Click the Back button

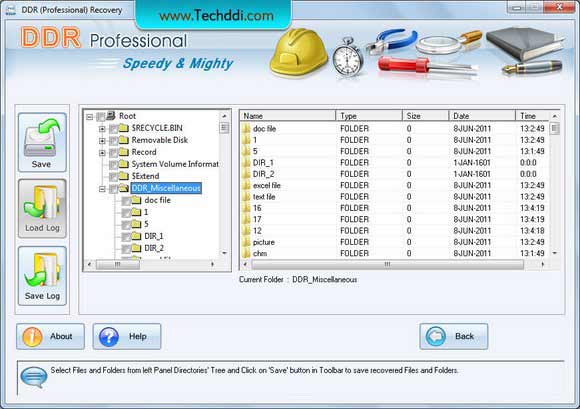(x=454, y=337)
